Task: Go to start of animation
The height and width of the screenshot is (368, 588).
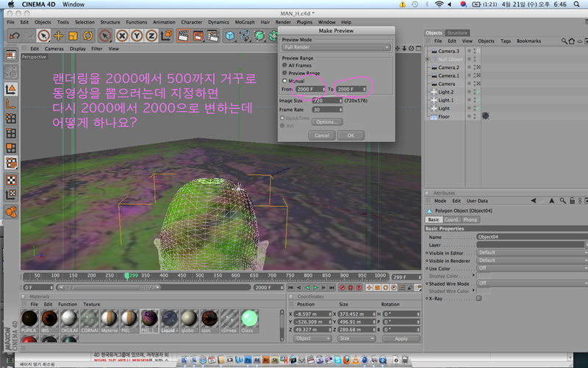Action: point(290,288)
